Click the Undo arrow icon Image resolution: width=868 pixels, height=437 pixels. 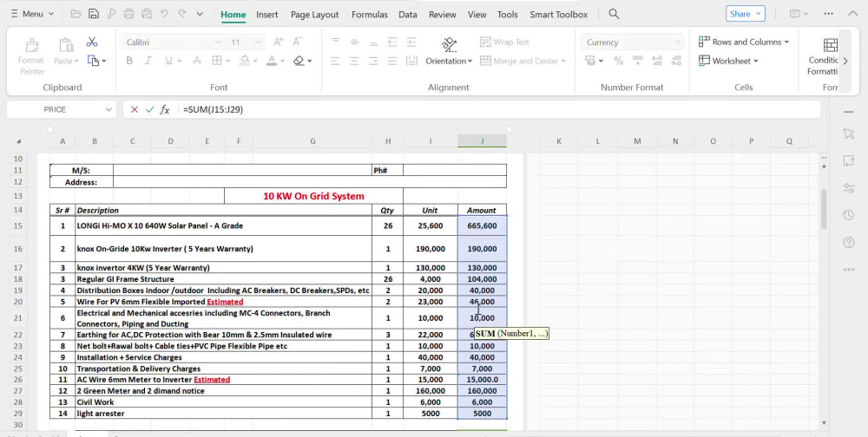pos(164,14)
